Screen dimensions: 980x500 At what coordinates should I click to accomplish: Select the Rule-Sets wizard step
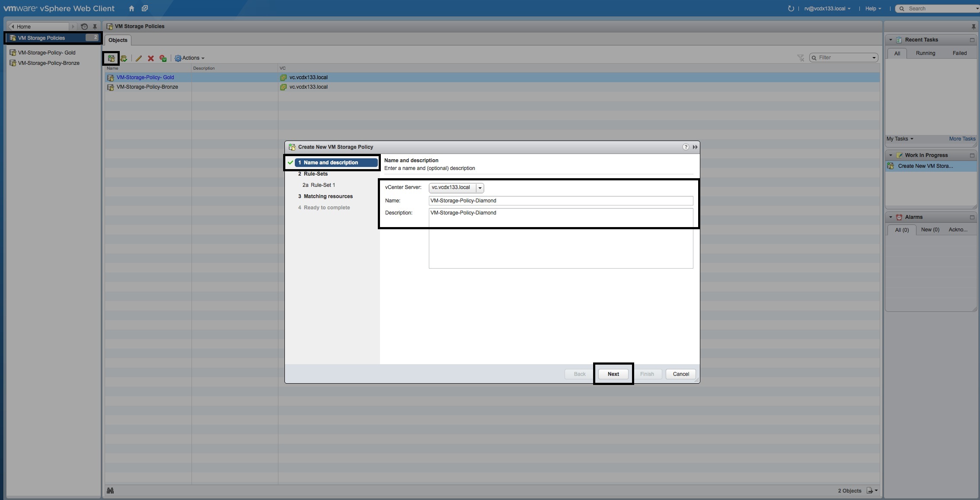point(316,174)
